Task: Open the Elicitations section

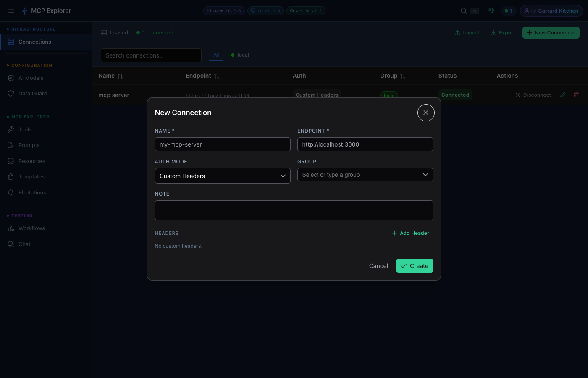Action: point(32,192)
